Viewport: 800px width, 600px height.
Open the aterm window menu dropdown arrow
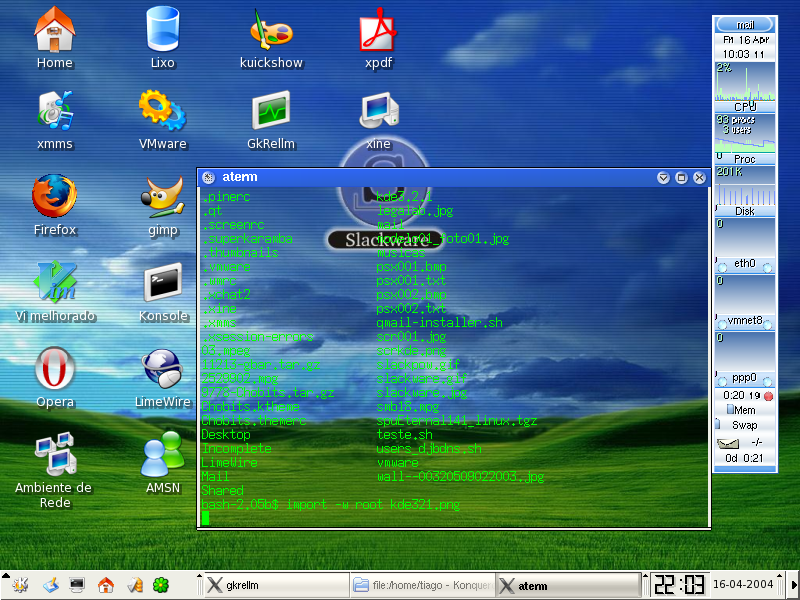[663, 178]
